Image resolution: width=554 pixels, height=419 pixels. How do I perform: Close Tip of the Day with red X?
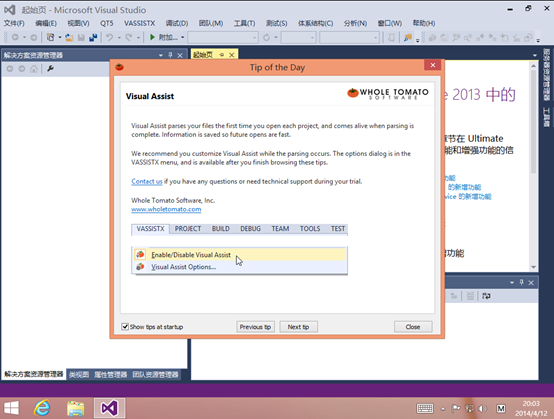[x=433, y=65]
